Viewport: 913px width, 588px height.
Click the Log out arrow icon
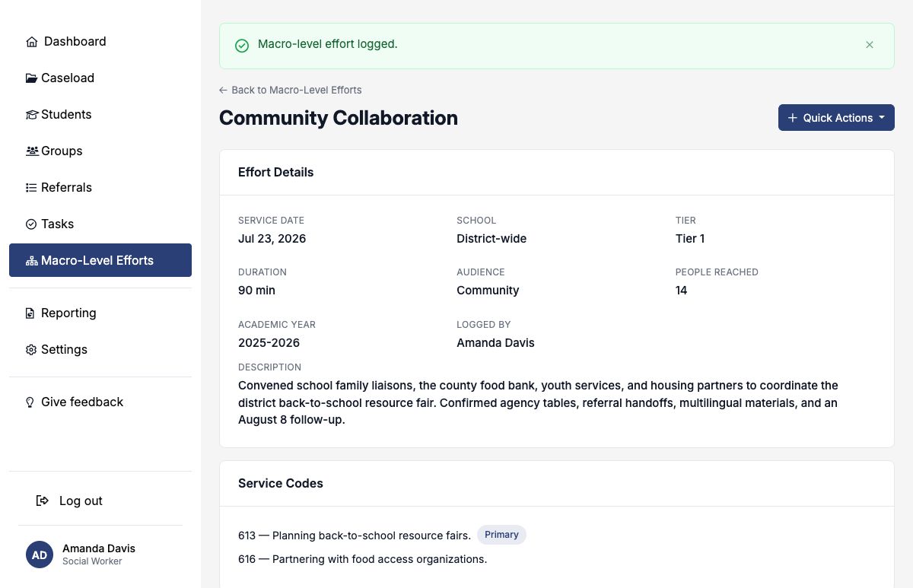[x=43, y=501]
